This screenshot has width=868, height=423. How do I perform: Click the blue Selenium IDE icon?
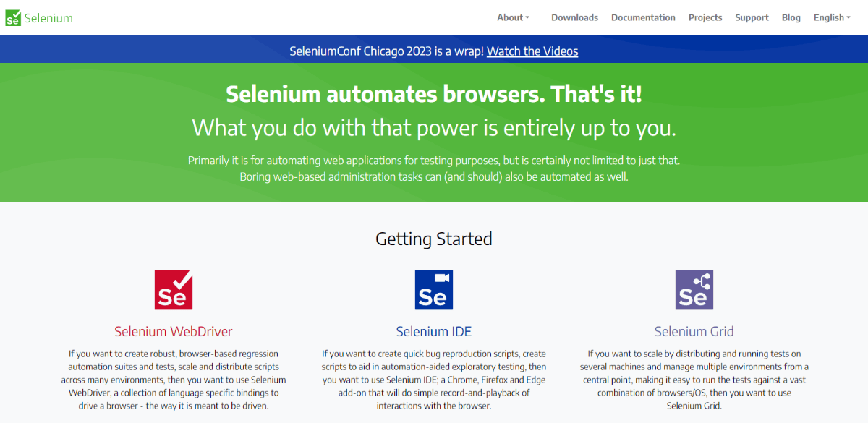click(433, 290)
